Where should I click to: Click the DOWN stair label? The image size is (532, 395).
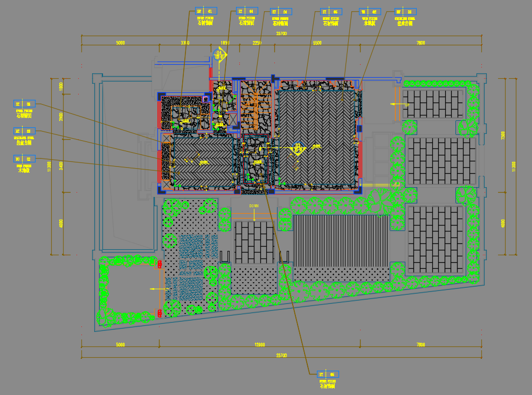tap(254, 206)
